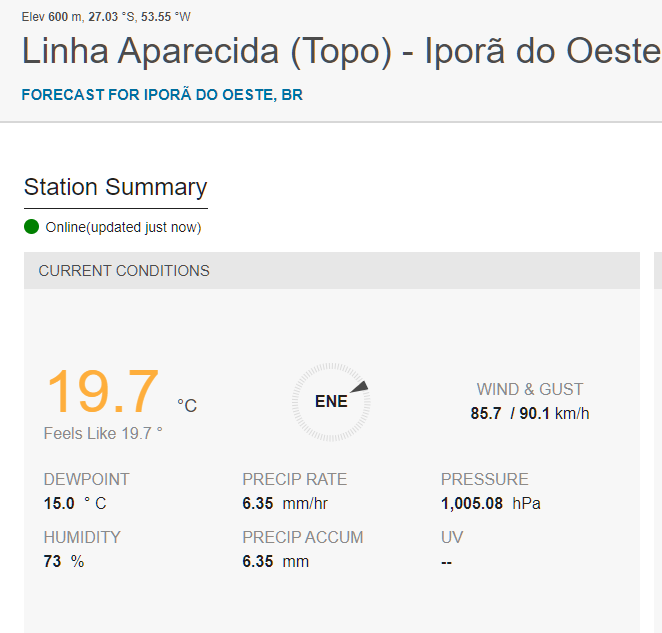Click the Precip Accum 6.35 mm value
The width and height of the screenshot is (662, 633).
(276, 561)
